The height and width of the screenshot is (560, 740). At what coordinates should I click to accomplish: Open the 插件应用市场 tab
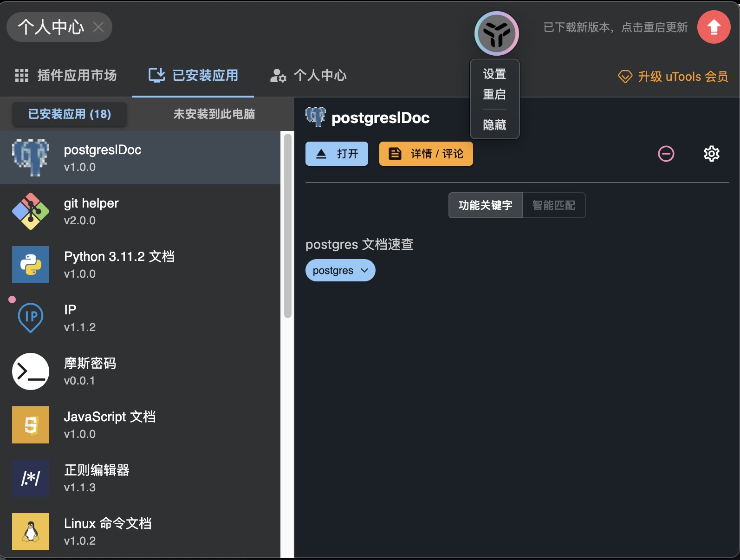coord(66,75)
